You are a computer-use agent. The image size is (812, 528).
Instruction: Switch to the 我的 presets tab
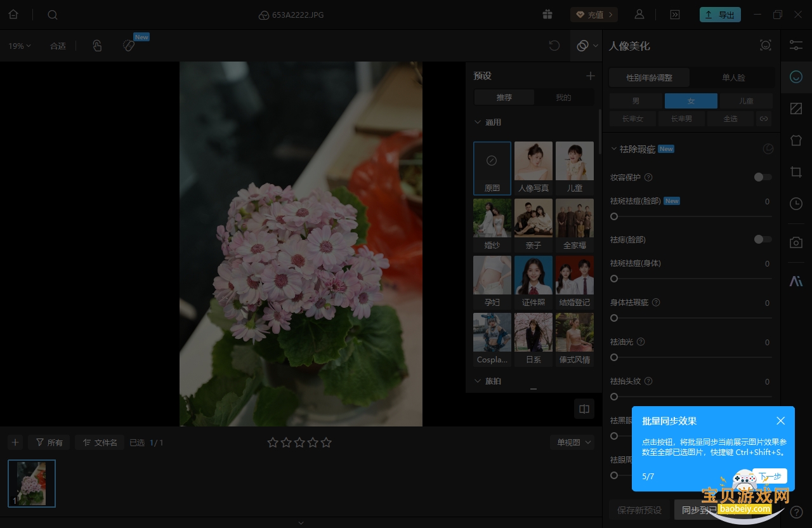[563, 98]
